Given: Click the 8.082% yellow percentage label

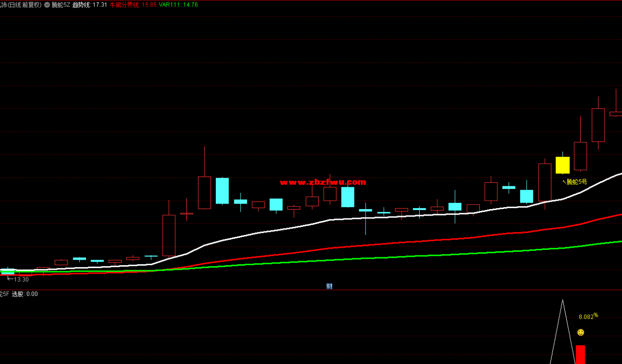Looking at the screenshot, I should tap(588, 316).
